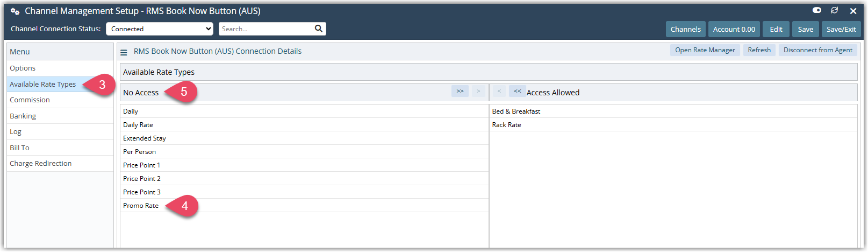
Task: Move selected rate type to No Access
Action: coord(499,91)
